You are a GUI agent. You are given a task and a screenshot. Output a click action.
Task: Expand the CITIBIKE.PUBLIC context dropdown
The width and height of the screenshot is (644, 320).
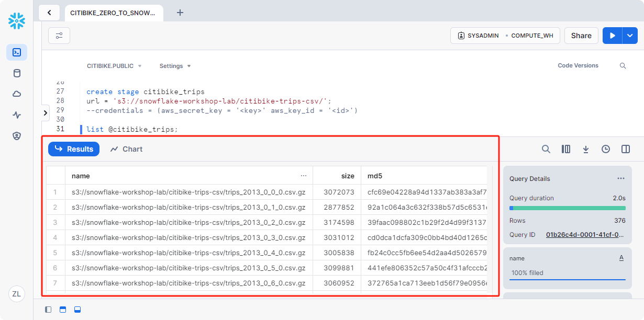coord(114,66)
